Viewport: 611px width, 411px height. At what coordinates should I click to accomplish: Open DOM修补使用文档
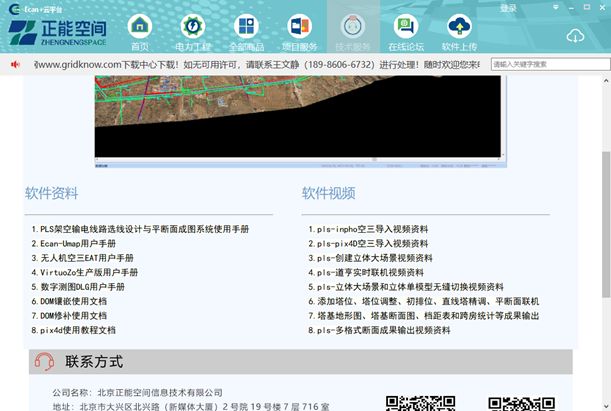coord(69,316)
